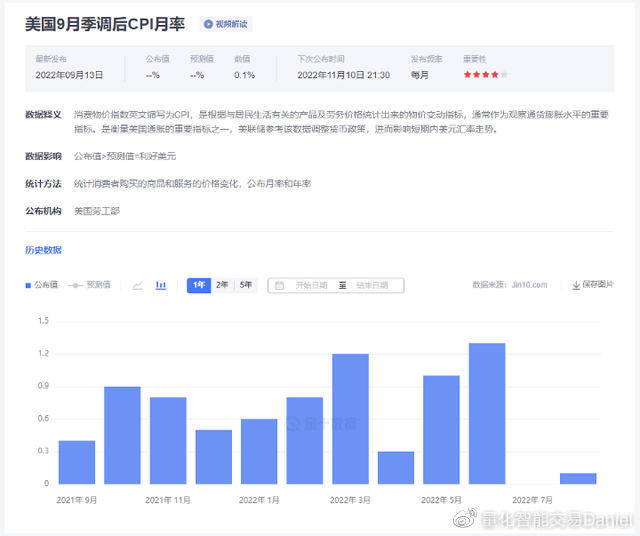The width and height of the screenshot is (640, 536).
Task: Select the 2年 range tab
Action: tap(222, 285)
